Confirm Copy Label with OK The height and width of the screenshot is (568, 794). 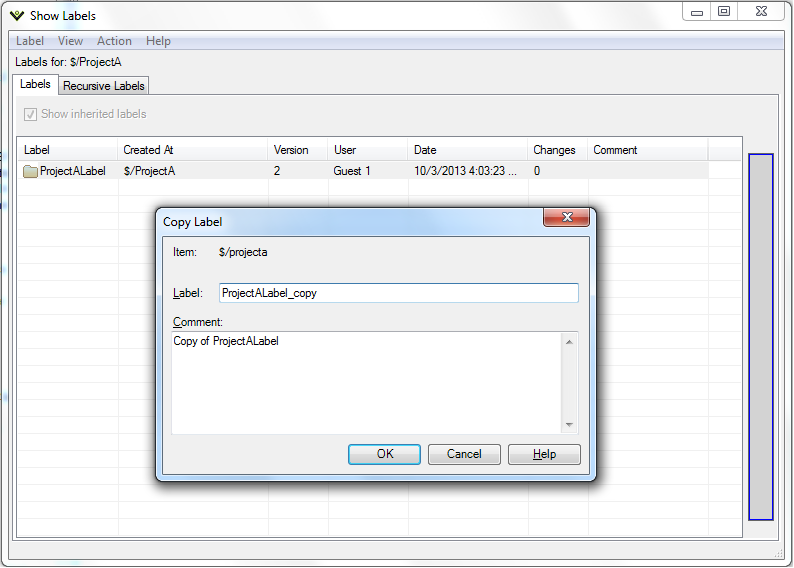click(x=384, y=454)
